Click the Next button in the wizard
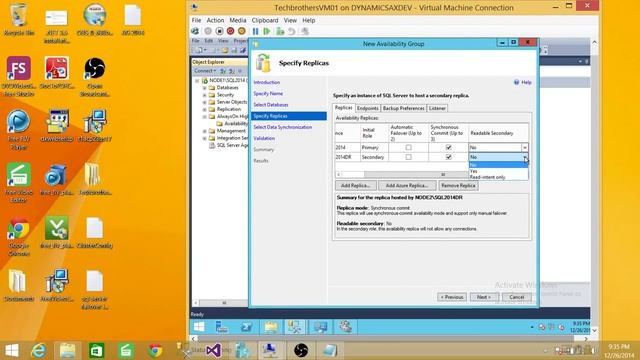The height and width of the screenshot is (360, 640). [484, 297]
